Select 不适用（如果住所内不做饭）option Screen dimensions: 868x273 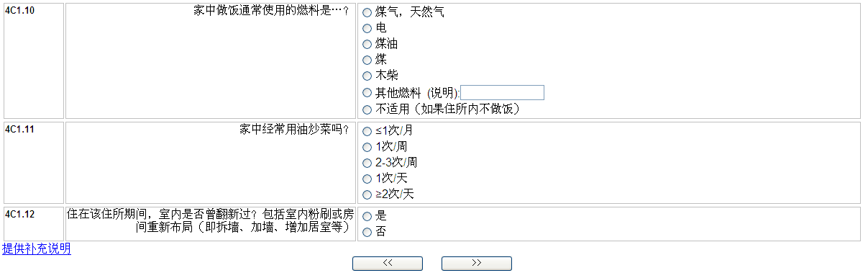367,109
